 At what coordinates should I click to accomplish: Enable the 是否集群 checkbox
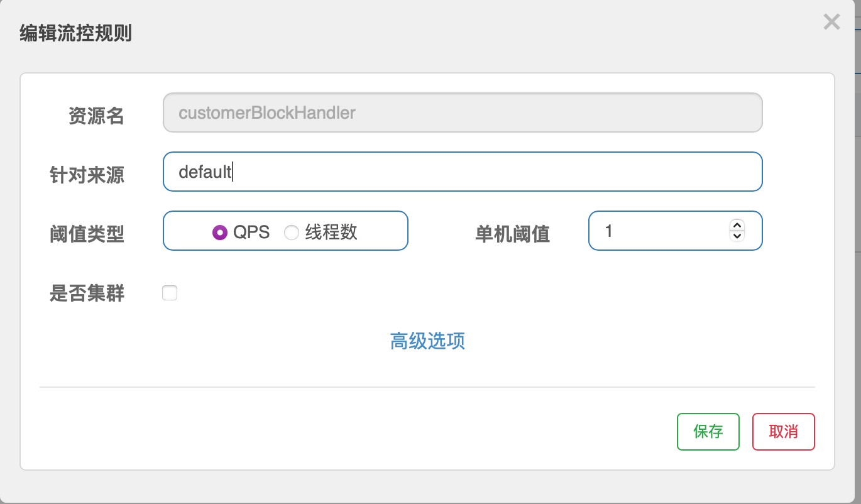point(170,293)
